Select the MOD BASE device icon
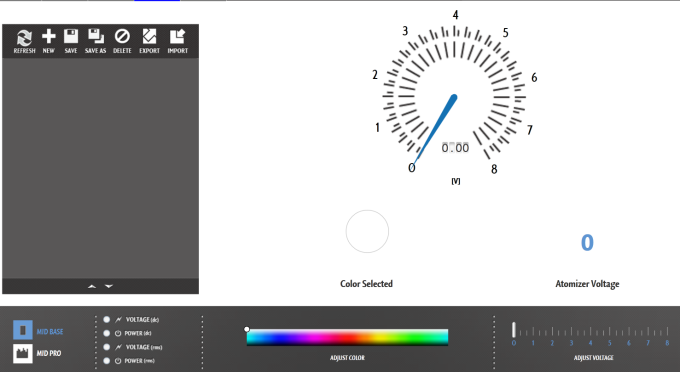680x372 pixels. point(22,330)
